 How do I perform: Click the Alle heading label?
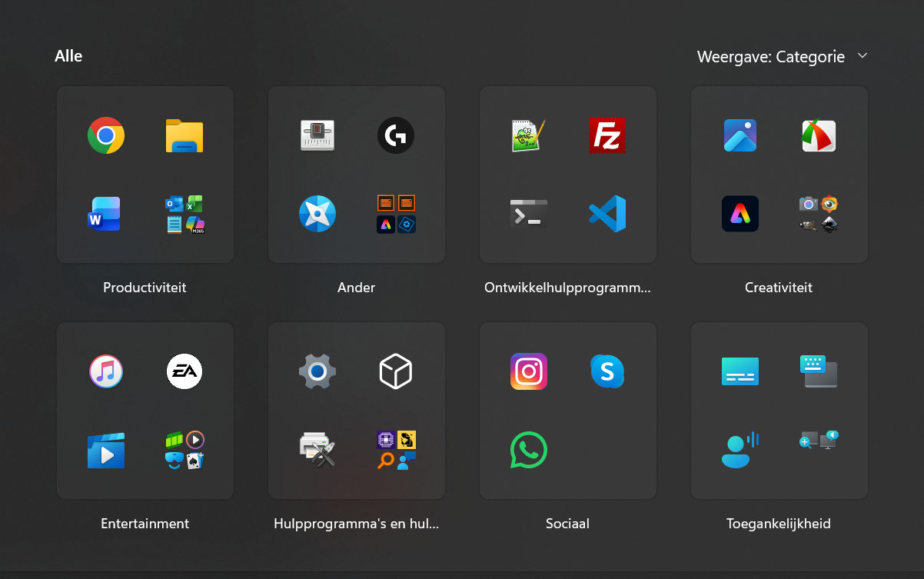(x=68, y=56)
